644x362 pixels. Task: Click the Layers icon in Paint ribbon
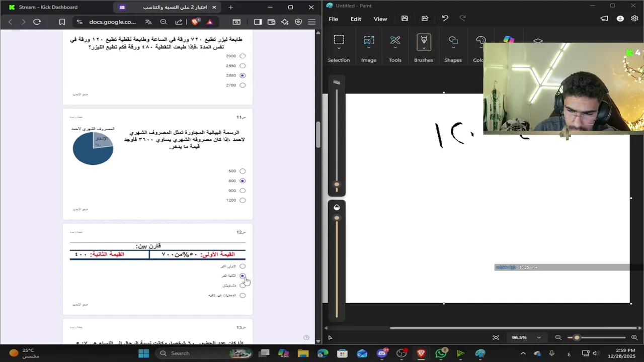tap(538, 40)
